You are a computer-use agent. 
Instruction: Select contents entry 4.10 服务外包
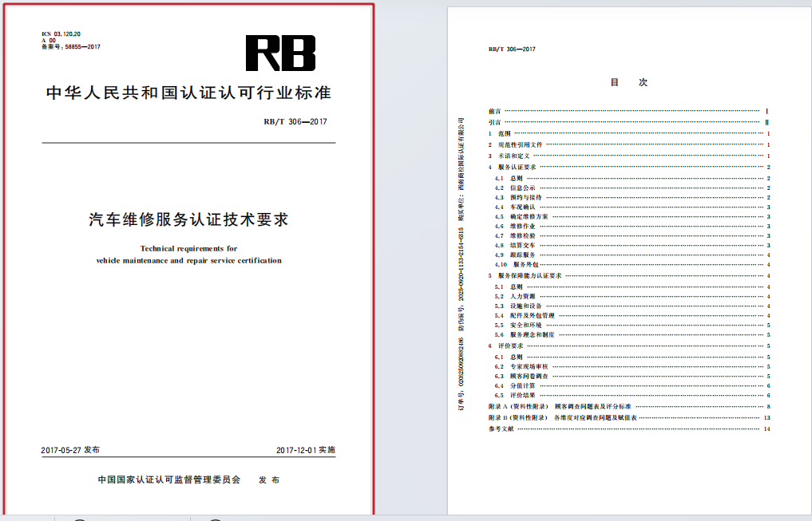632,264
